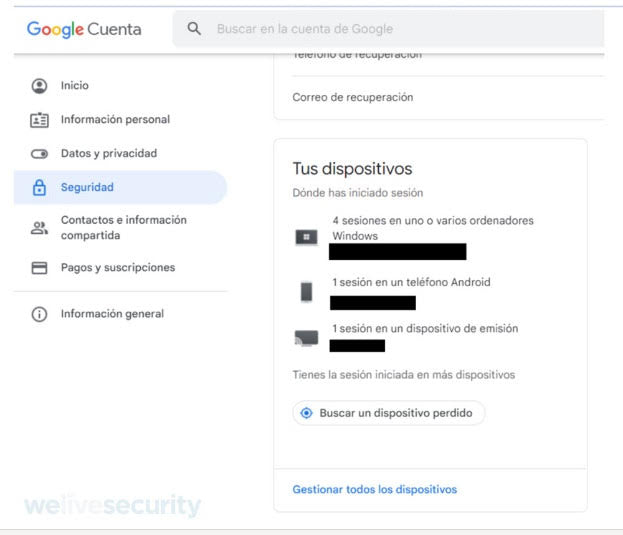Click the Pagos y suscripciones card icon
Viewport: 623px width, 535px height.
point(40,268)
